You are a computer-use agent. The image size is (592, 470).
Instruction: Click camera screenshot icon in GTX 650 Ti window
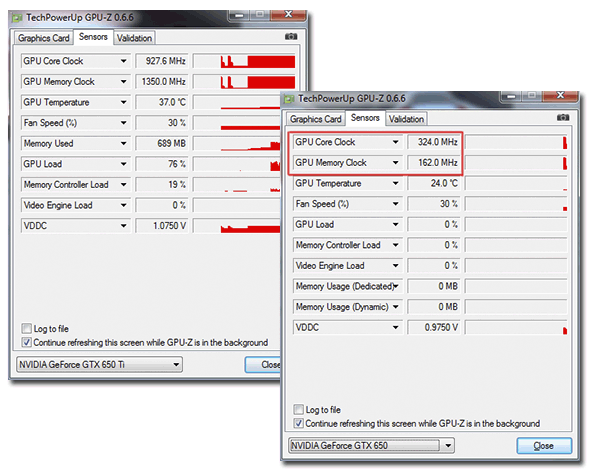tap(291, 37)
